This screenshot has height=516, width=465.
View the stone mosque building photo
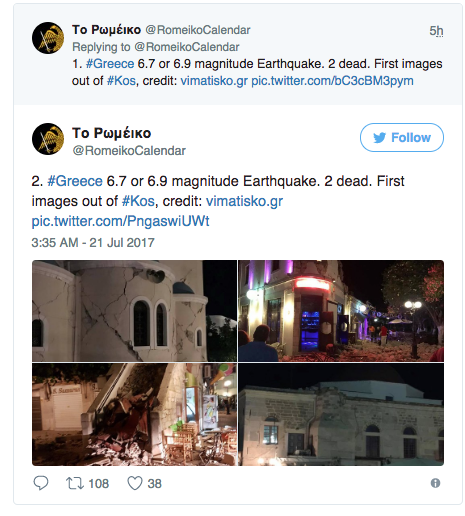pos(341,414)
